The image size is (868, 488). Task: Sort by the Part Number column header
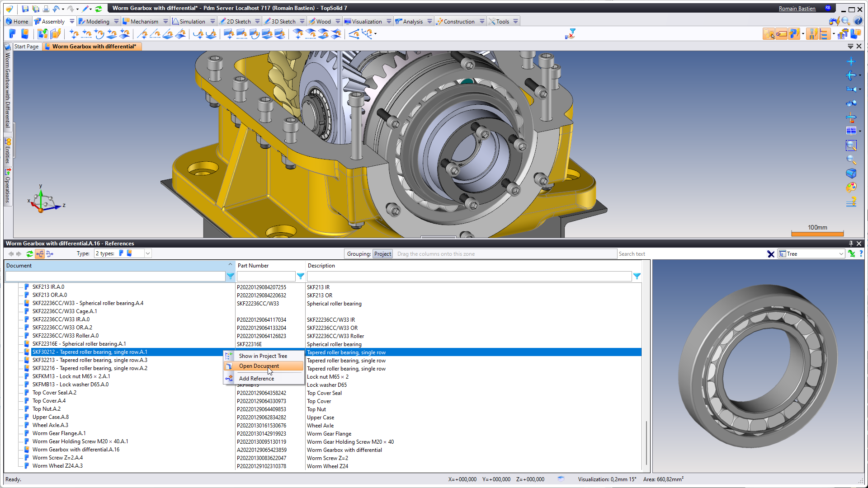pos(270,266)
